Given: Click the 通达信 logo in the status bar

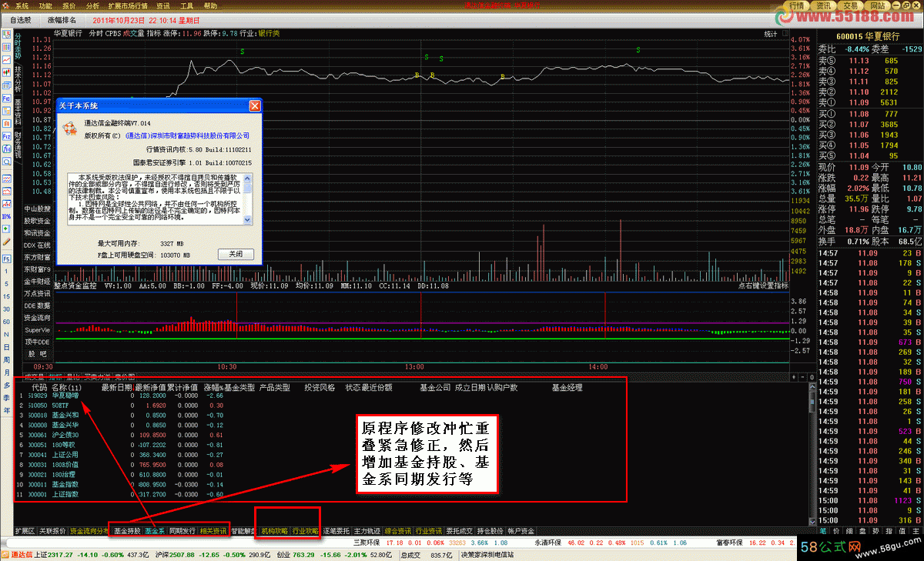Looking at the screenshot, I should point(18,554).
